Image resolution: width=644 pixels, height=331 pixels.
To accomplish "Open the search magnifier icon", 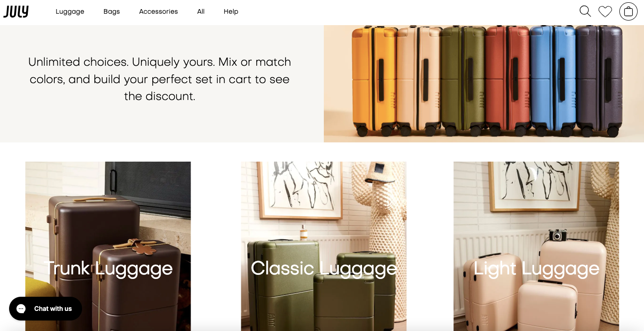I will click(585, 11).
